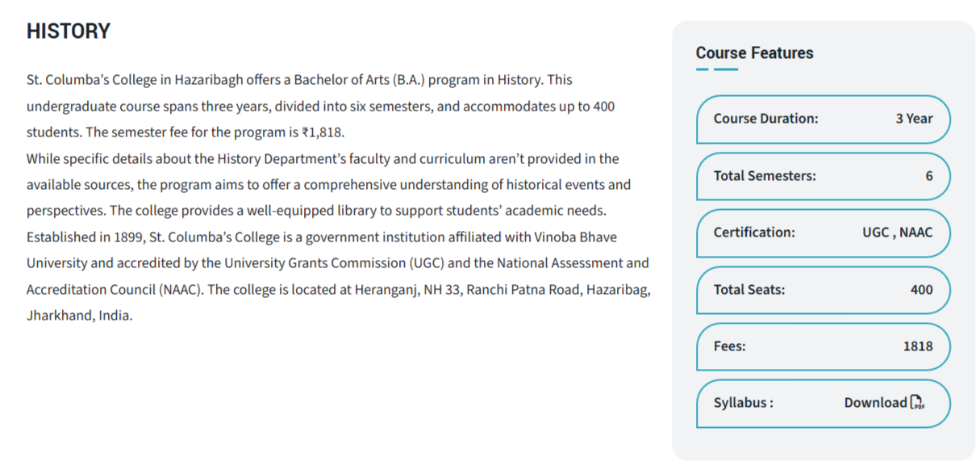Click the Certification label
This screenshot has width=980, height=465.
pyautogui.click(x=754, y=232)
